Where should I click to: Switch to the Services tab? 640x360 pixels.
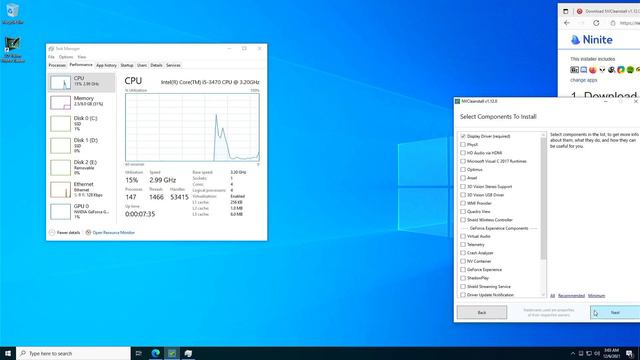pyautogui.click(x=173, y=65)
